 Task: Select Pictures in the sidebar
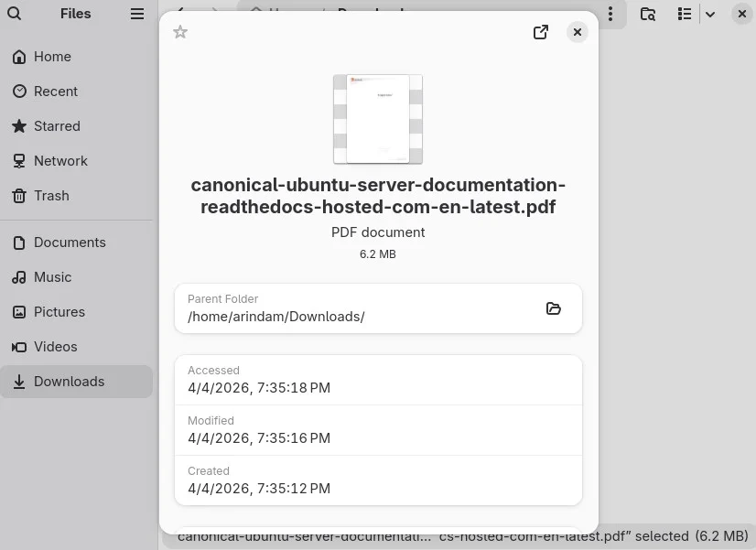(59, 312)
